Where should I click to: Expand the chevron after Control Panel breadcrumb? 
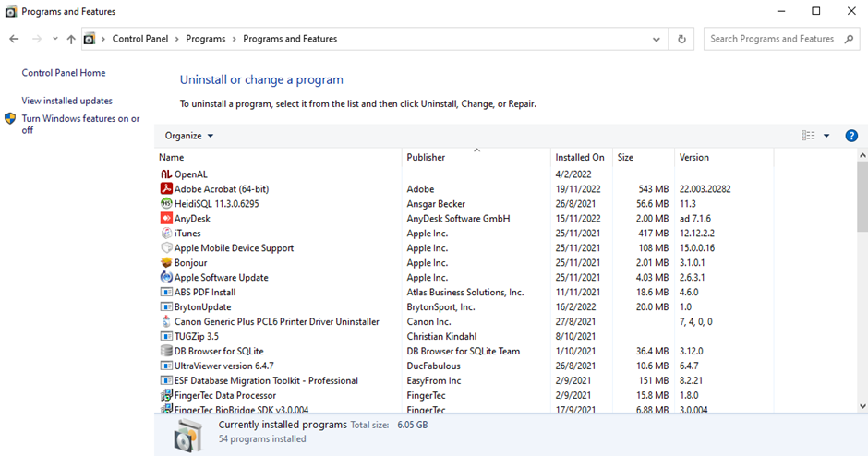click(177, 39)
